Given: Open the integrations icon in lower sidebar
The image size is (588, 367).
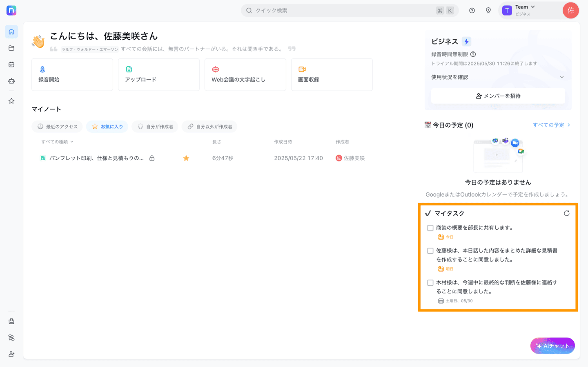Looking at the screenshot, I should [x=11, y=338].
